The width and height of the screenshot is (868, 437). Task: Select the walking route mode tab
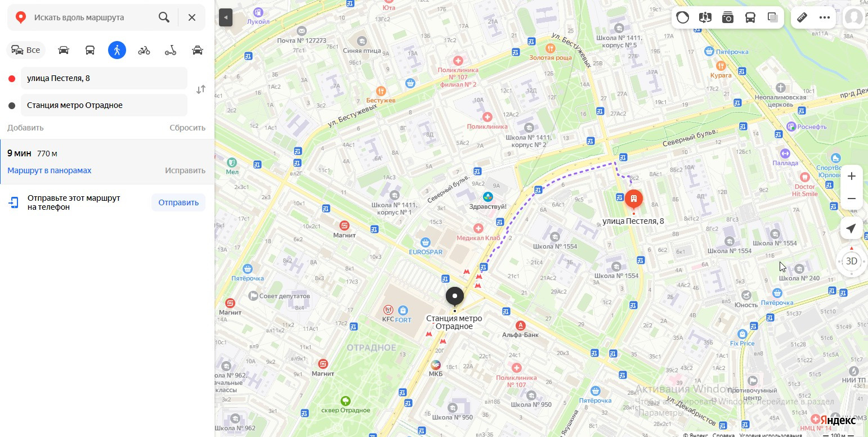tap(117, 50)
